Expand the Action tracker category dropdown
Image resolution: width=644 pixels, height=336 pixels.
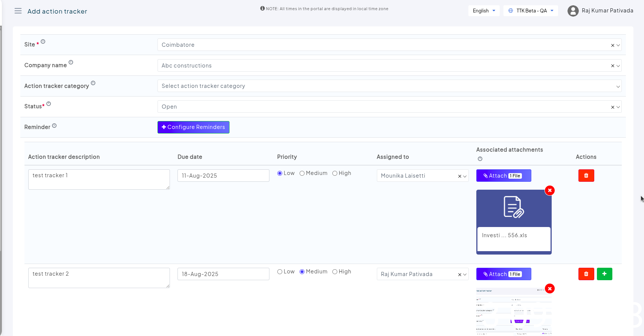click(389, 86)
